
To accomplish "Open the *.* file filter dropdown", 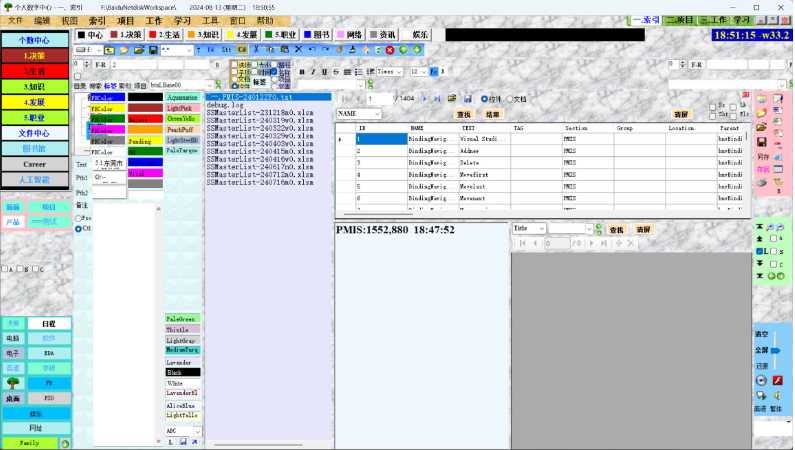I will [x=190, y=50].
